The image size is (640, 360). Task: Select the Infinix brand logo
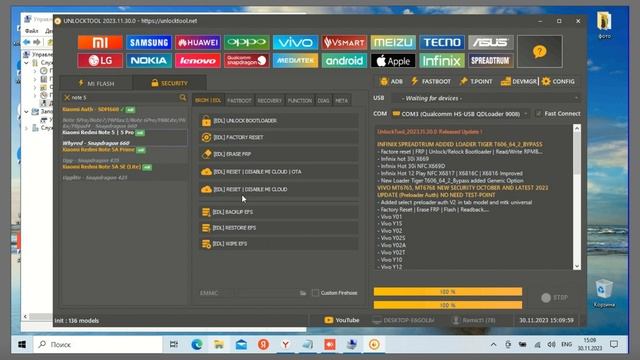coord(442,61)
